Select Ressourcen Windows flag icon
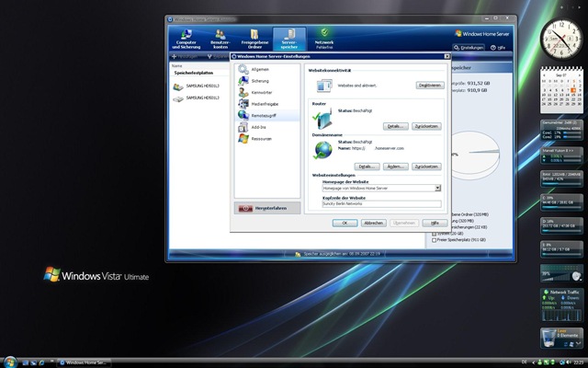This screenshot has height=368, width=588. (243, 139)
